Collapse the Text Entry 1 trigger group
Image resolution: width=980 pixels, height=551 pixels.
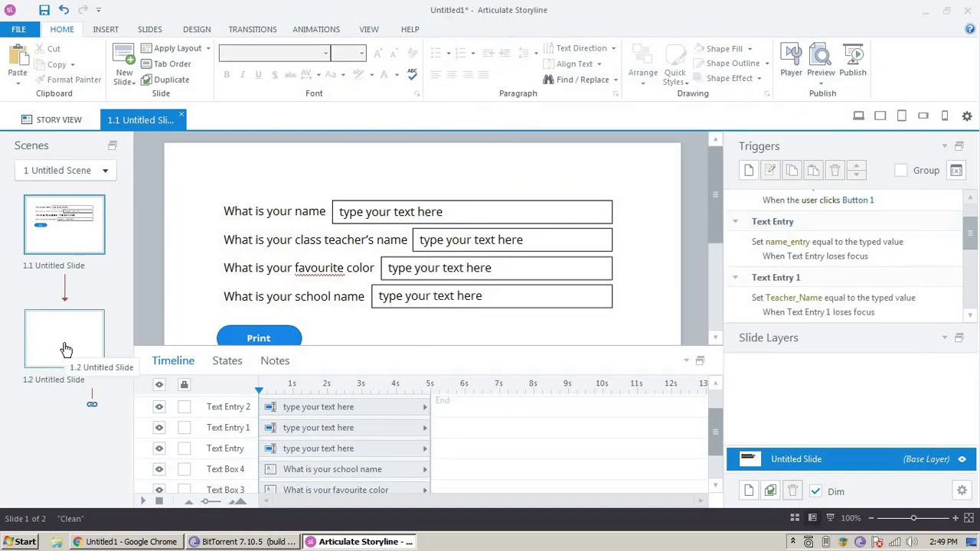[735, 278]
